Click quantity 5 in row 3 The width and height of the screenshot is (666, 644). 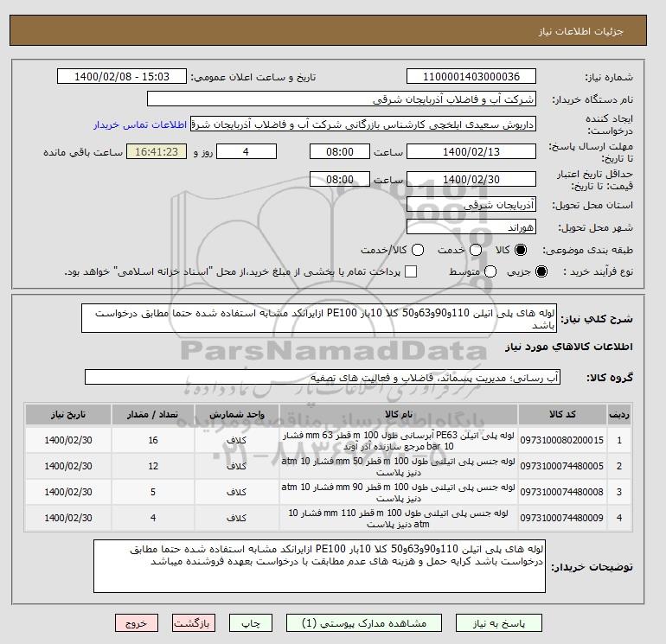153,492
